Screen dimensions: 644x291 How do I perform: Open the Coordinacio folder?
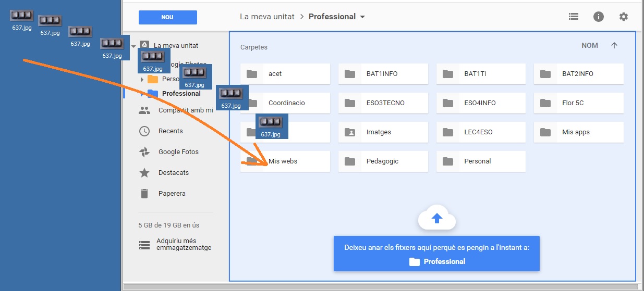(x=285, y=103)
